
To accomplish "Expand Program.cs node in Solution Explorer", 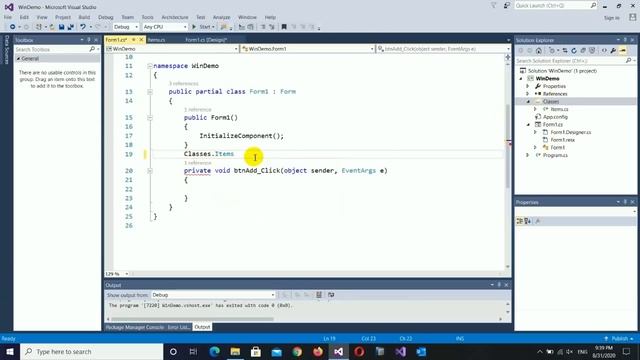I will [528, 155].
